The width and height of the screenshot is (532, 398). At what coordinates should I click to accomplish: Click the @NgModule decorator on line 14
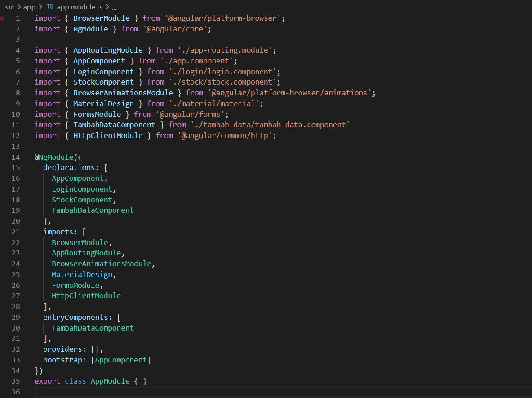pyautogui.click(x=54, y=157)
